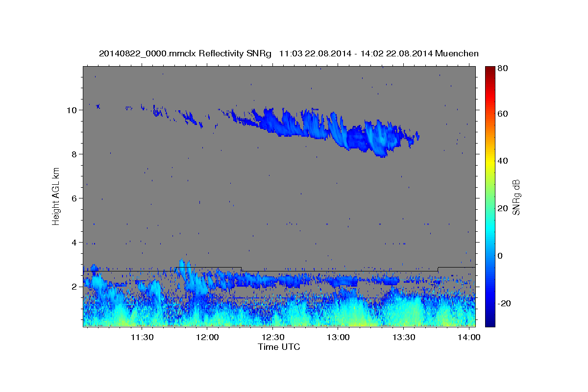The width and height of the screenshot is (588, 392).
Task: Select the 'Height AGL km' axis label
Action: coord(56,196)
